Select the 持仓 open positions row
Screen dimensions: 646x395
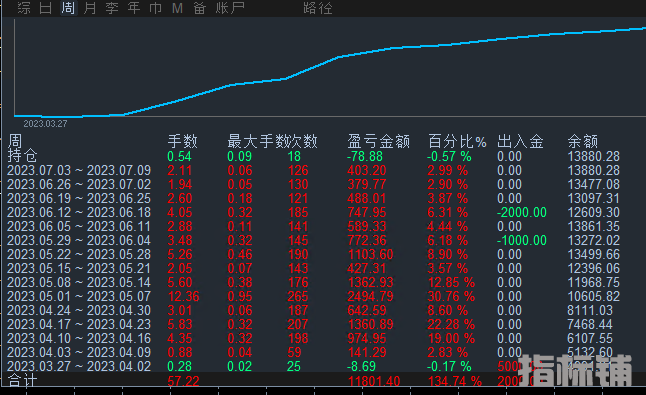[x=323, y=157]
